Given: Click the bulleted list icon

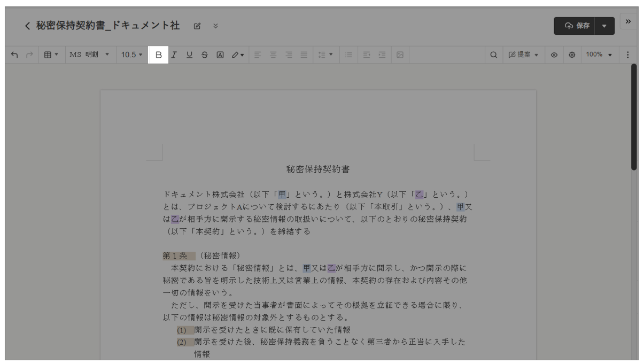Looking at the screenshot, I should tap(349, 55).
